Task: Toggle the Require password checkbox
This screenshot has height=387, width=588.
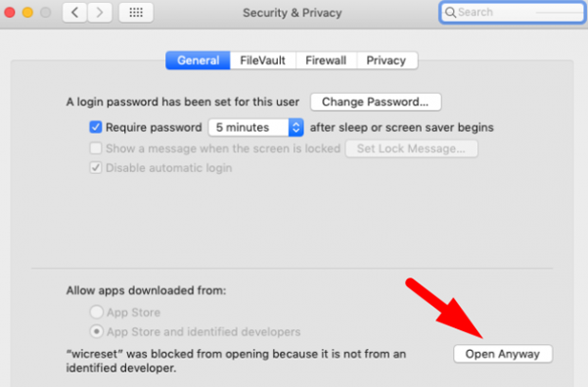Action: click(x=96, y=127)
